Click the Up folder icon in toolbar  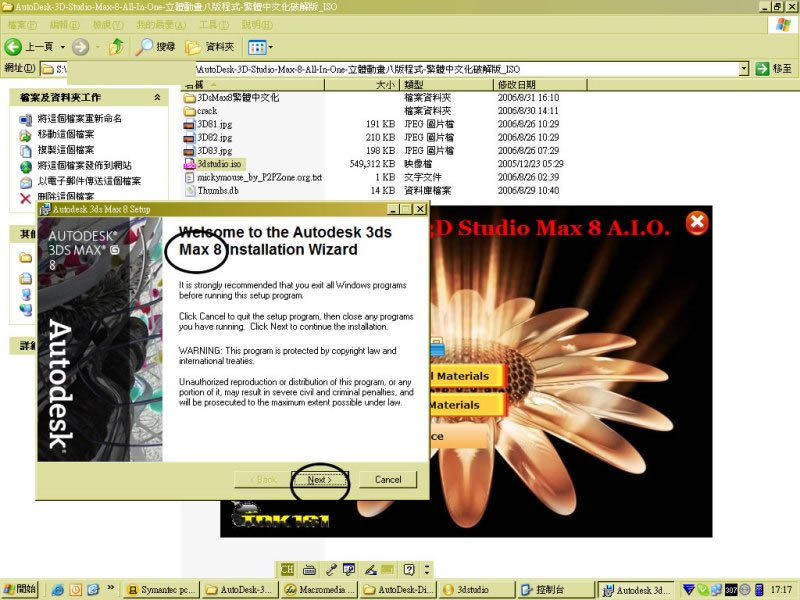pyautogui.click(x=118, y=47)
